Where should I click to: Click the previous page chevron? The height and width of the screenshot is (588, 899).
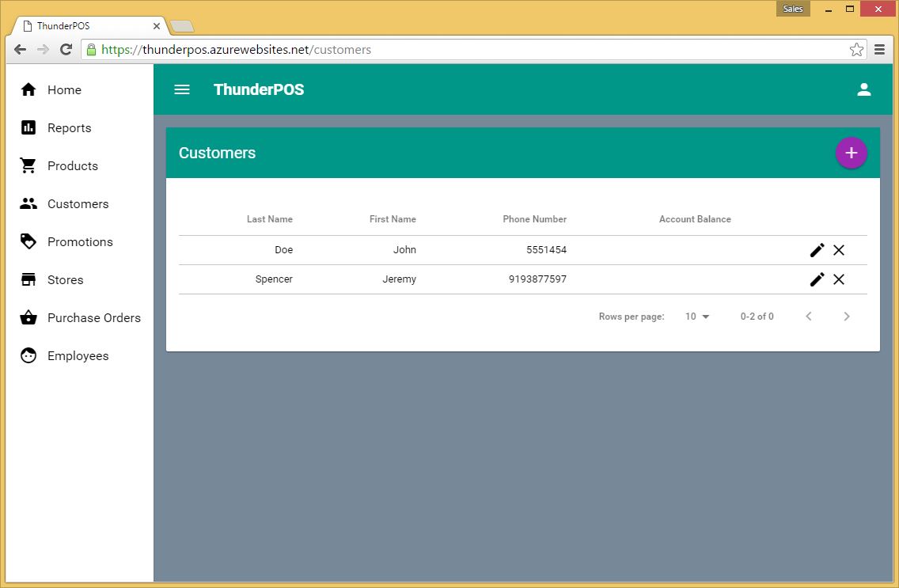(808, 316)
